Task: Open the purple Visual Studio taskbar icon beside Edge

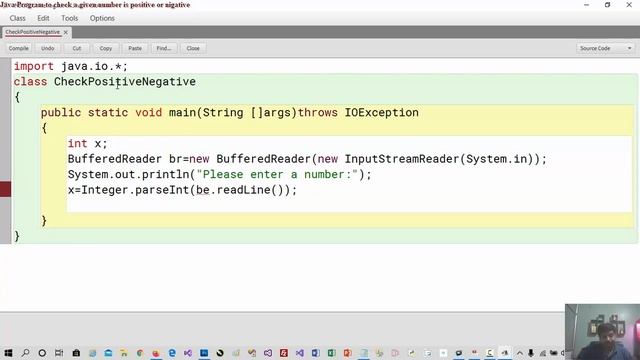Action: click(188, 353)
